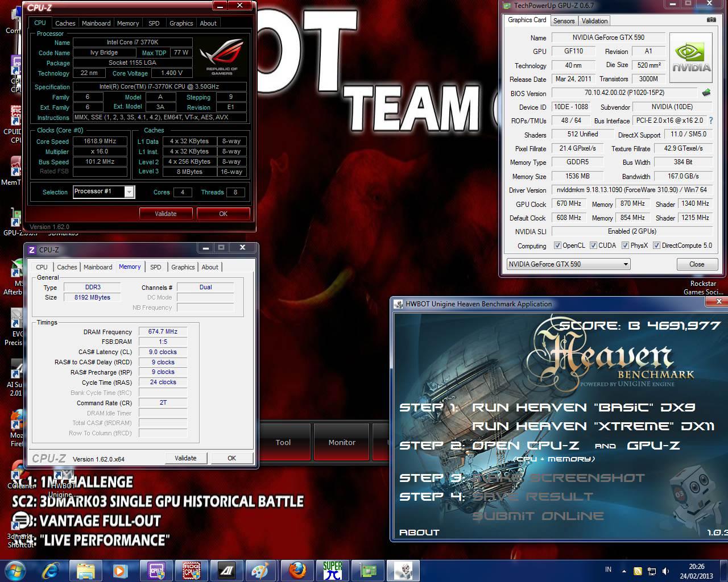Image resolution: width=728 pixels, height=582 pixels.
Task: Open the Windows Start menu
Action: (15, 570)
